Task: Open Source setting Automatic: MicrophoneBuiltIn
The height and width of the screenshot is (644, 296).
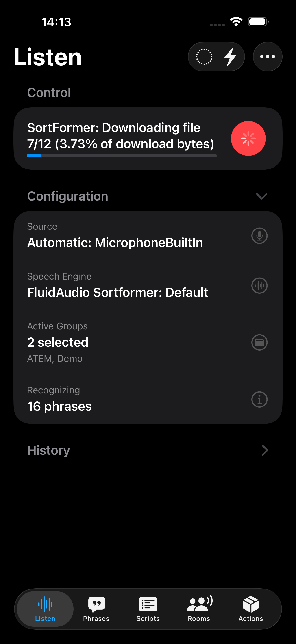Action: click(x=115, y=242)
